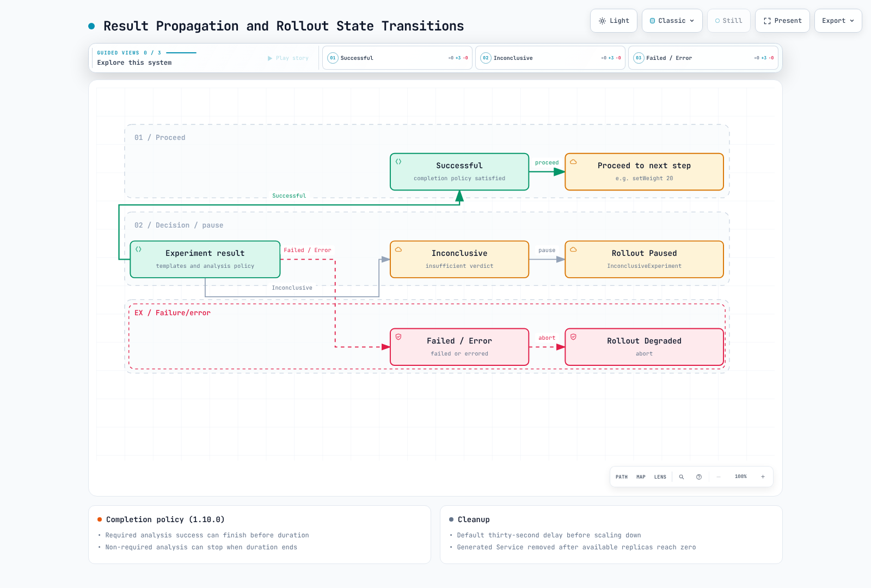Viewport: 871px width, 588px height.
Task: Zoom in with the plus button
Action: (763, 477)
